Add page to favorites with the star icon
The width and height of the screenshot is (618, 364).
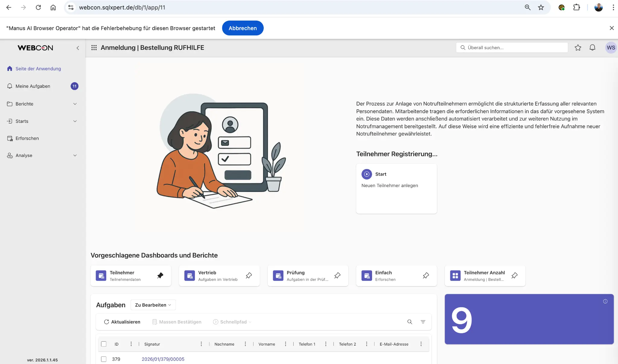point(578,47)
